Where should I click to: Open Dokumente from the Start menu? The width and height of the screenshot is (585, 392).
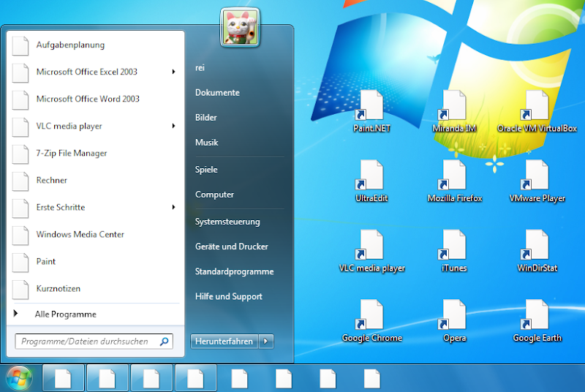(217, 92)
